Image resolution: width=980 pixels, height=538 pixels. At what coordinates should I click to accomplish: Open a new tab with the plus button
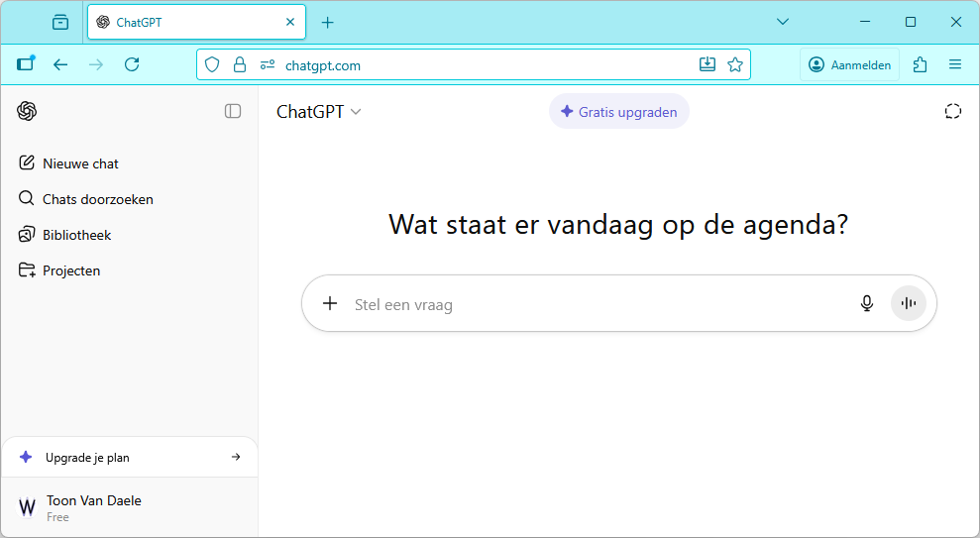tap(328, 23)
